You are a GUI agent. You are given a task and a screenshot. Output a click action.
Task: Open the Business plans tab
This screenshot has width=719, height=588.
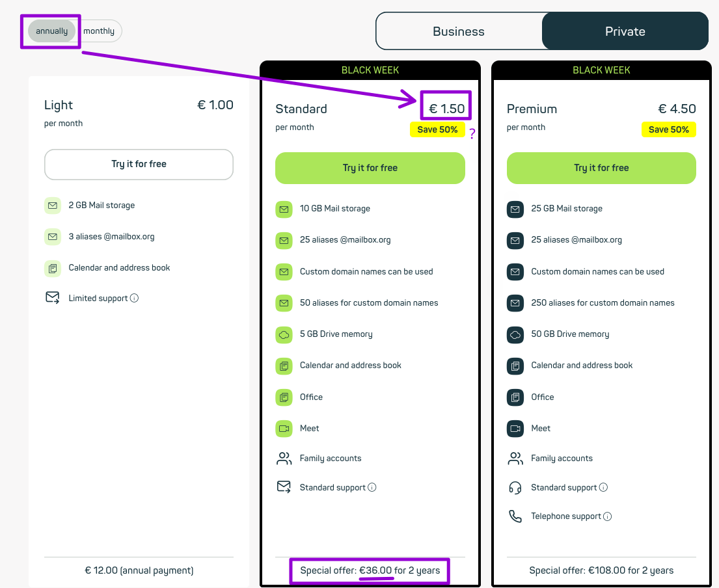click(459, 31)
